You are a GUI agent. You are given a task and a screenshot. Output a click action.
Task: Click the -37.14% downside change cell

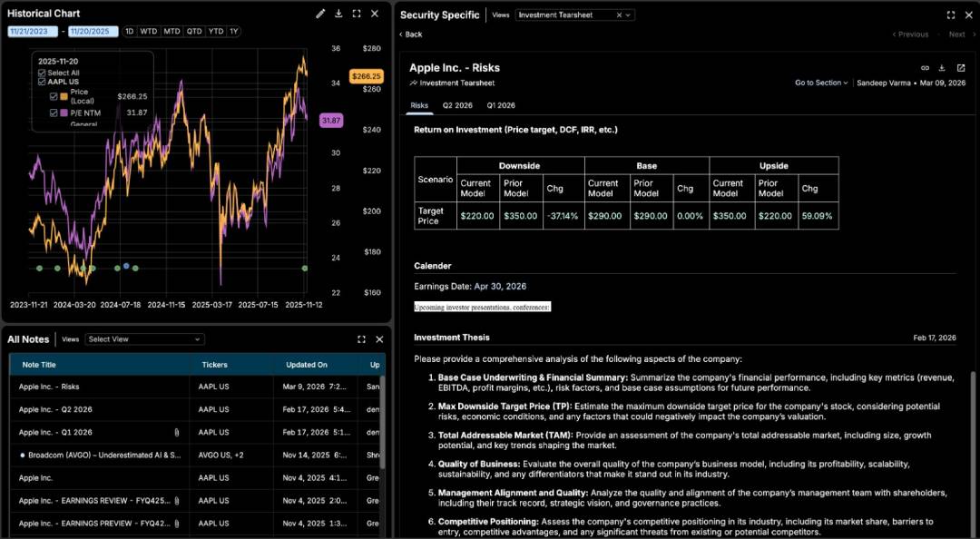click(x=563, y=216)
